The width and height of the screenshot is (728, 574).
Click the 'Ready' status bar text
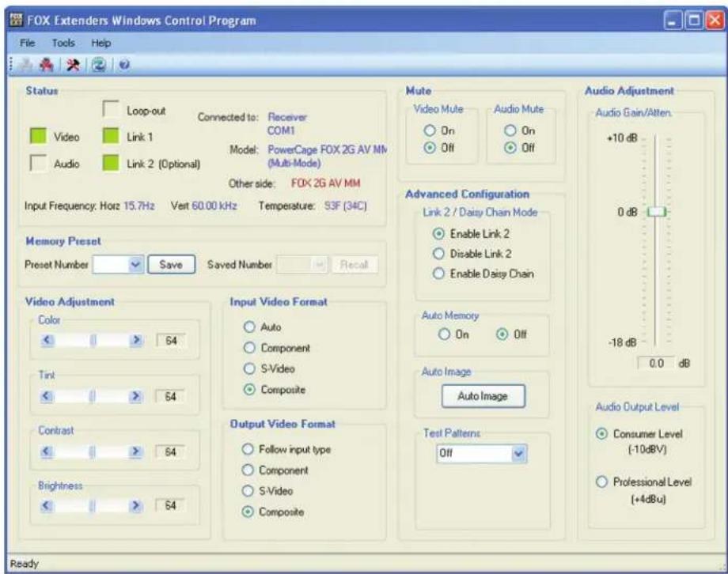25,564
